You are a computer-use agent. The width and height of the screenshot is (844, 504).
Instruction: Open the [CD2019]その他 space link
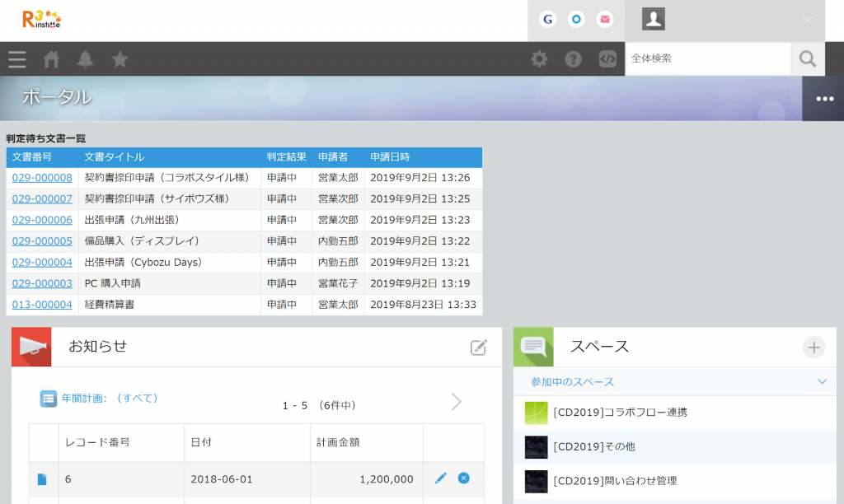(594, 446)
